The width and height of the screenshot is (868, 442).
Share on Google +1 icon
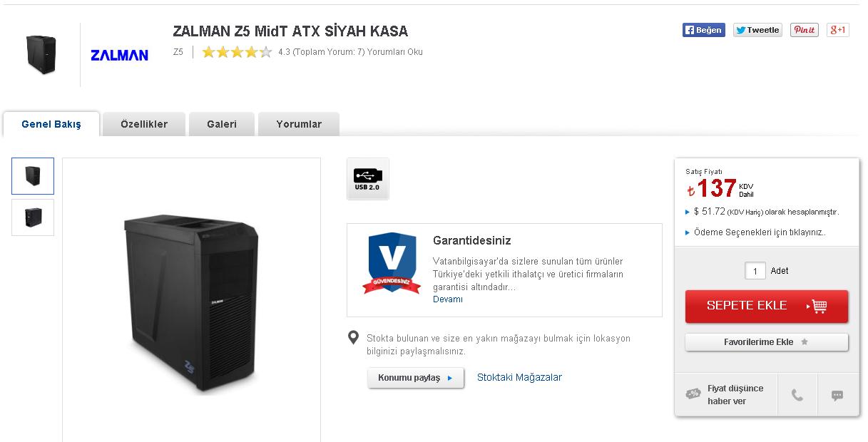837,30
